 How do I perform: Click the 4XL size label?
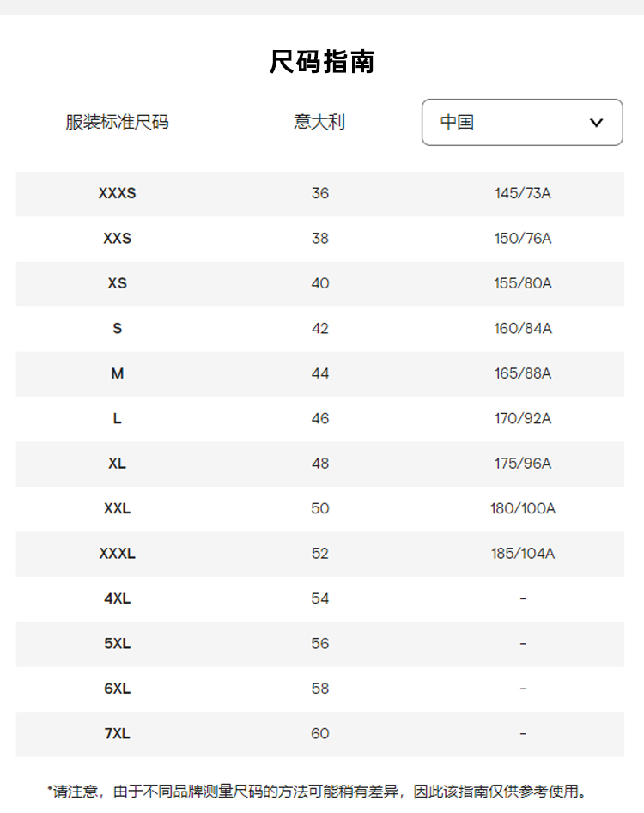118,598
